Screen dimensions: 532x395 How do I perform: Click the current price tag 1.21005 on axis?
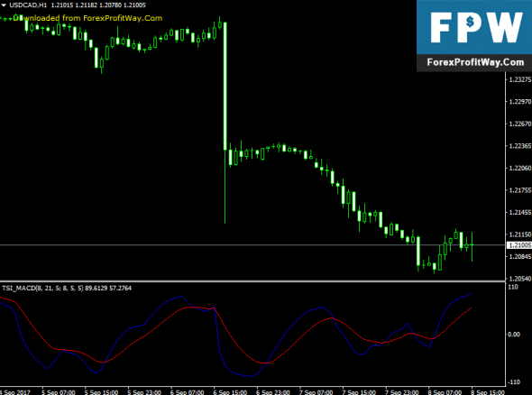pos(518,245)
